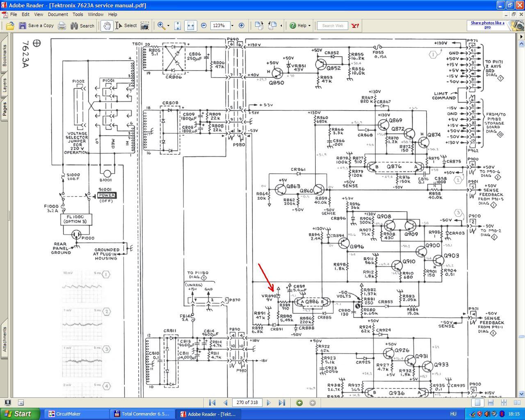Jump to the first page
The image size is (525, 420).
pyautogui.click(x=212, y=402)
